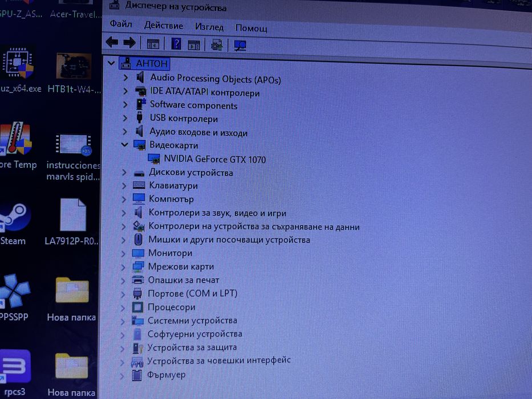This screenshot has height=399, width=532.
Task: Click speaker icon beside Audio Processing Objects
Action: tap(140, 78)
